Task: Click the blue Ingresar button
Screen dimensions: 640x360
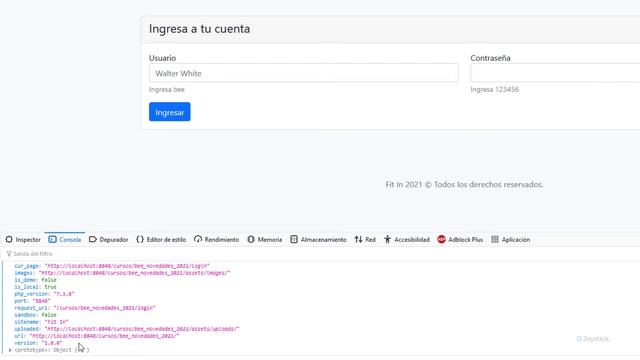Action: (169, 112)
